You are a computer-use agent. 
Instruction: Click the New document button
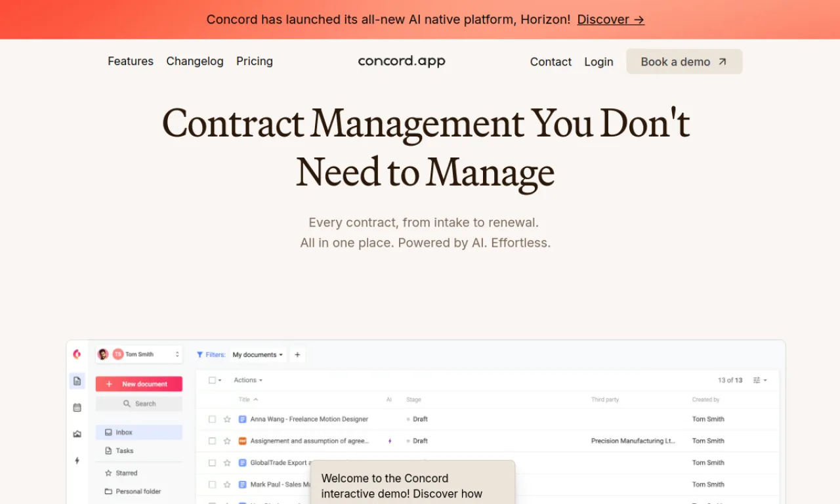[139, 384]
